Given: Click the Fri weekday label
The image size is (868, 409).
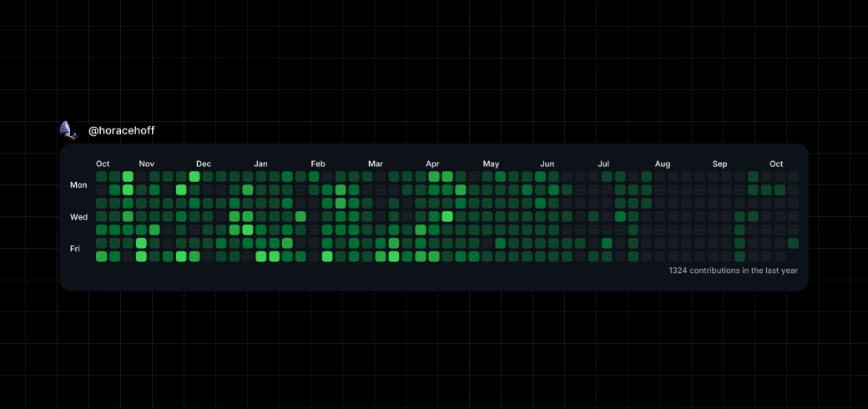Looking at the screenshot, I should point(75,249).
